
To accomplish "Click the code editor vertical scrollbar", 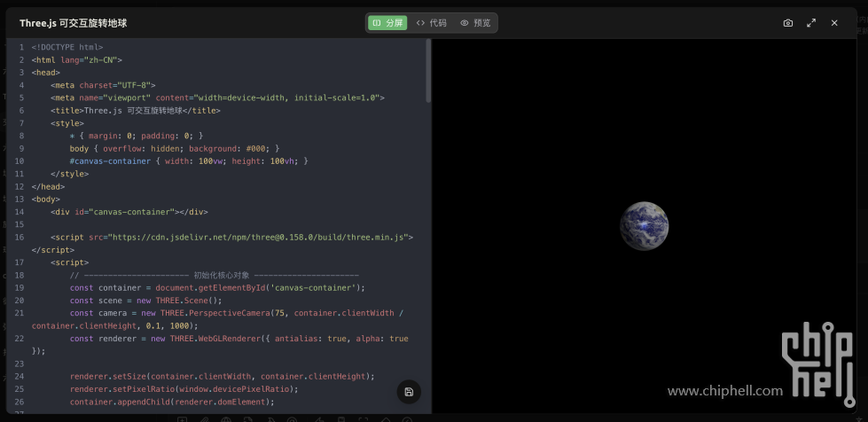I will pos(428,71).
